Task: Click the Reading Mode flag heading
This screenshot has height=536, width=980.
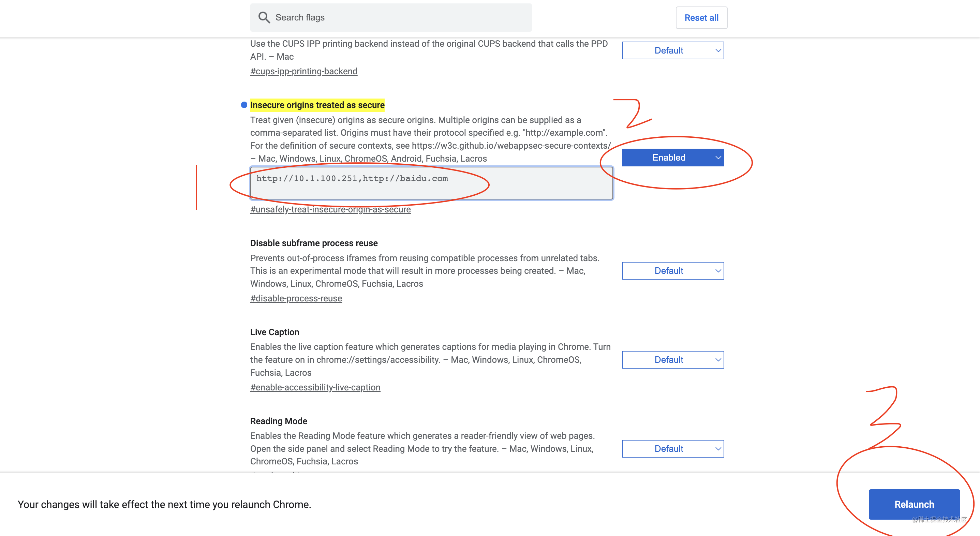Action: (279, 421)
